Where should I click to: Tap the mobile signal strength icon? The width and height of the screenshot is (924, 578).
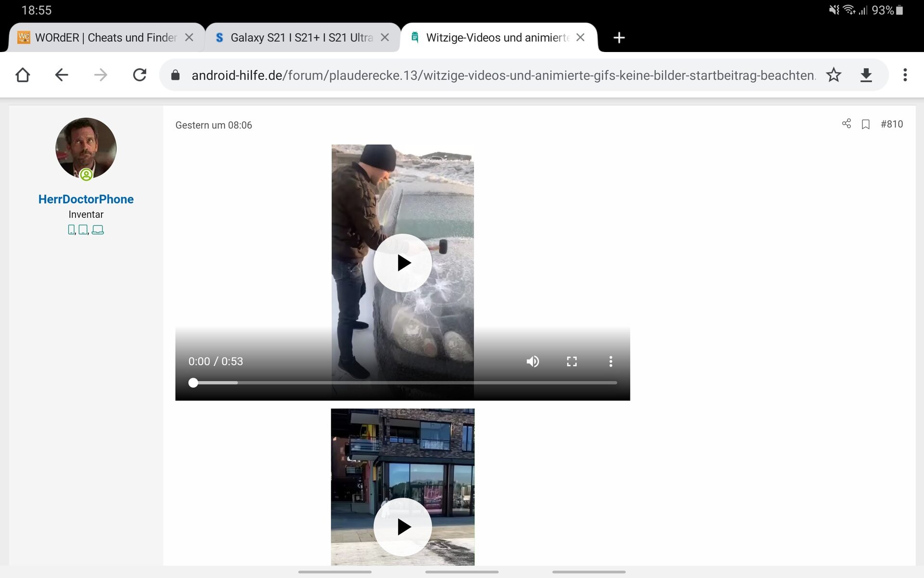863,10
